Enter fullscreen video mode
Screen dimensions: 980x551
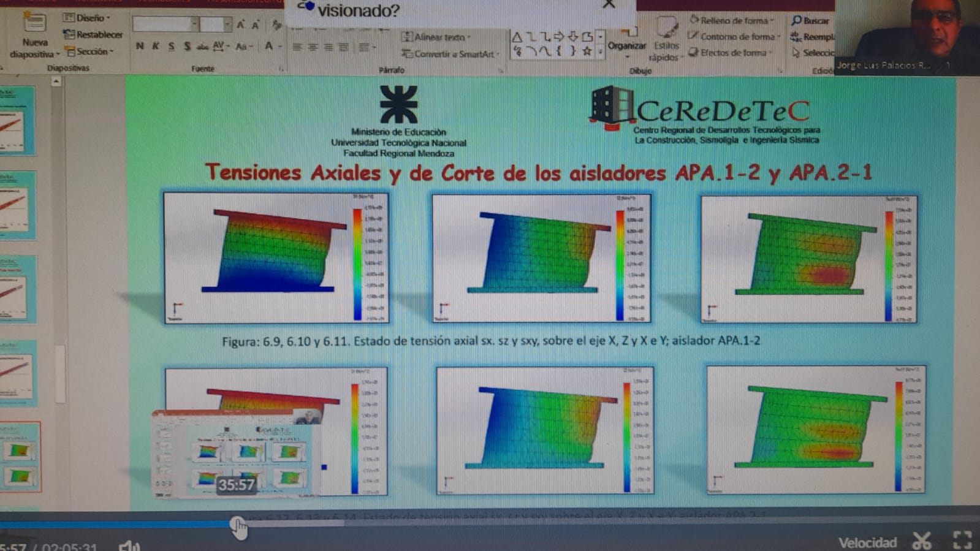[x=962, y=540]
